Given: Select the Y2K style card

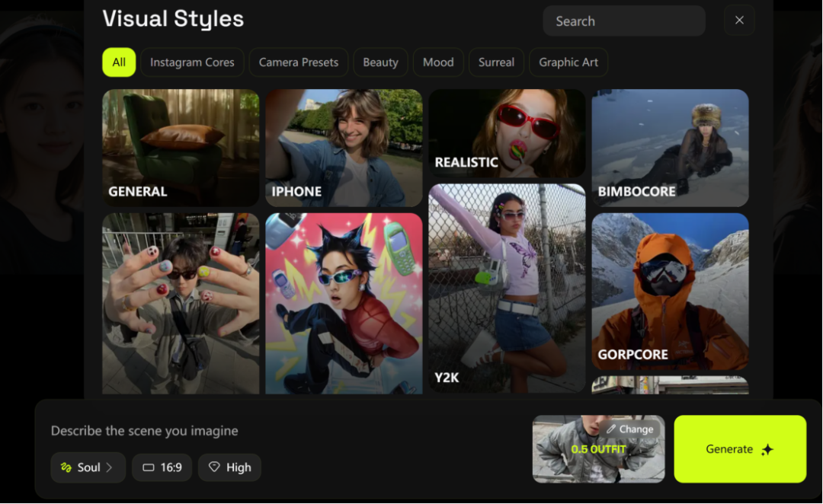Looking at the screenshot, I should [507, 288].
